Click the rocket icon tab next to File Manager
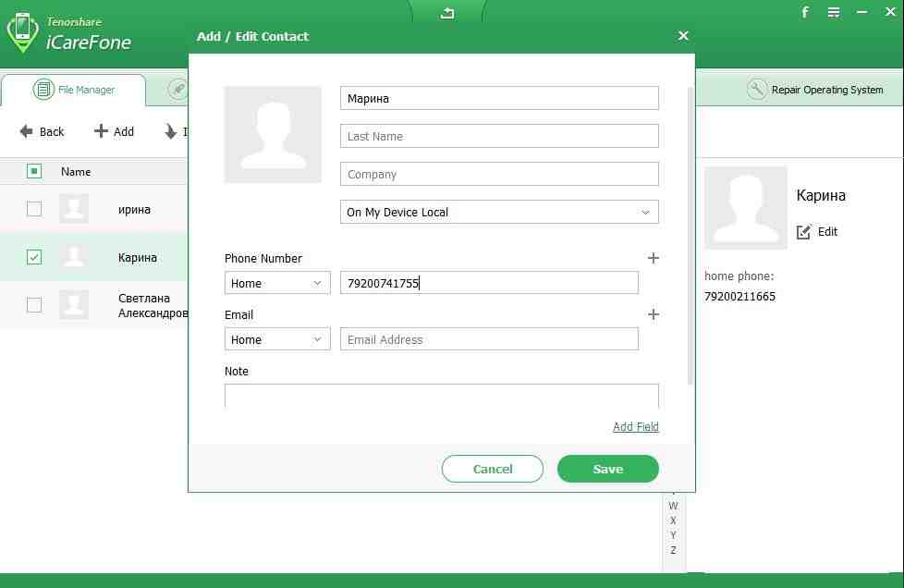The height and width of the screenshot is (588, 904). click(x=177, y=90)
